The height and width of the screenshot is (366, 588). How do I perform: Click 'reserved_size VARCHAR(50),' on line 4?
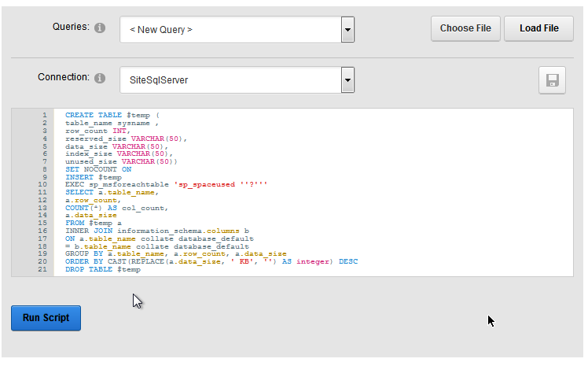coord(126,139)
